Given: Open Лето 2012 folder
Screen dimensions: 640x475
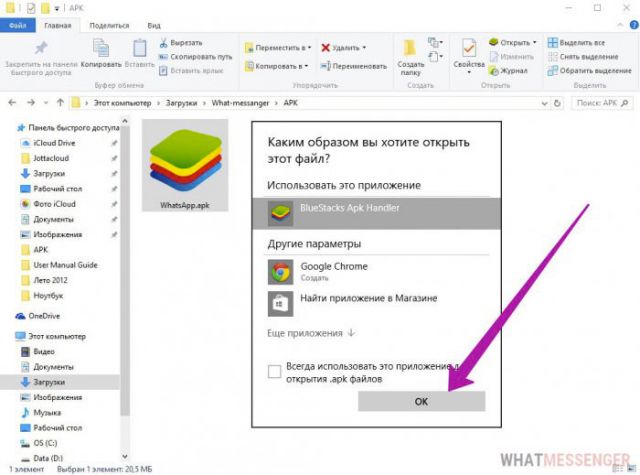Looking at the screenshot, I should [50, 280].
